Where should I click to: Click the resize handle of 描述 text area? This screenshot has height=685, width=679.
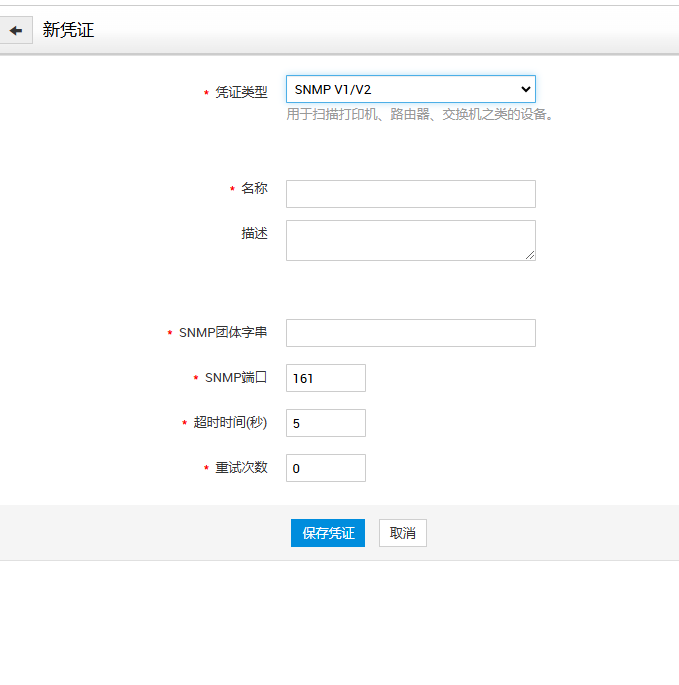pos(530,255)
